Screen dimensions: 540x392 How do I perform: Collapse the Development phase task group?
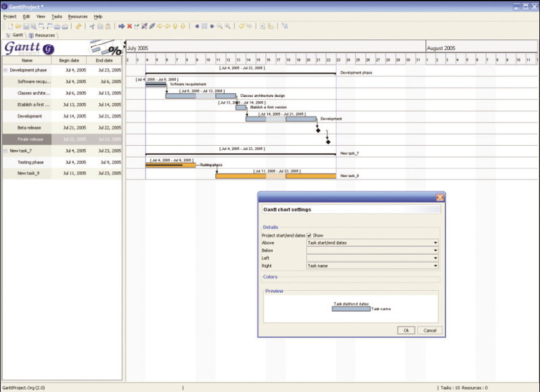pos(5,70)
